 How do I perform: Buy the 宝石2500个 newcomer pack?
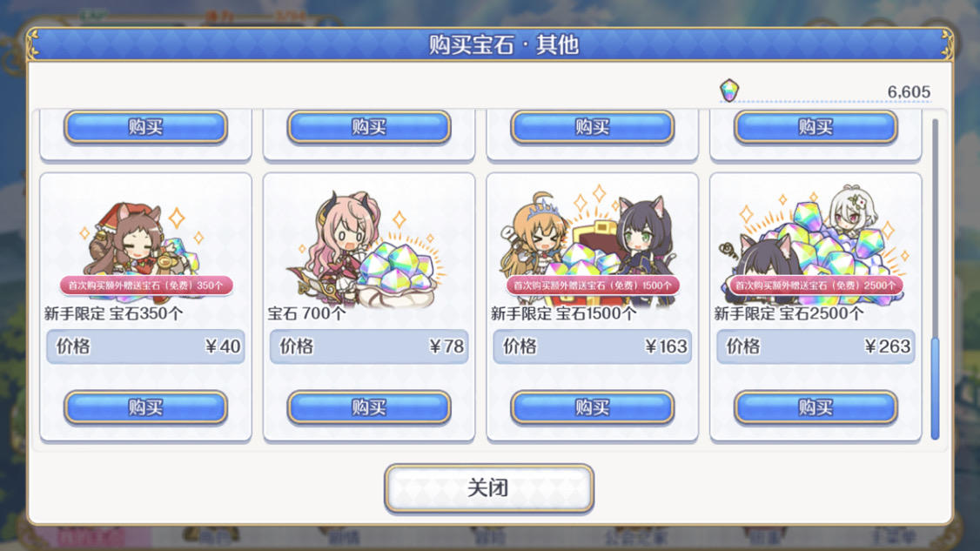click(816, 407)
